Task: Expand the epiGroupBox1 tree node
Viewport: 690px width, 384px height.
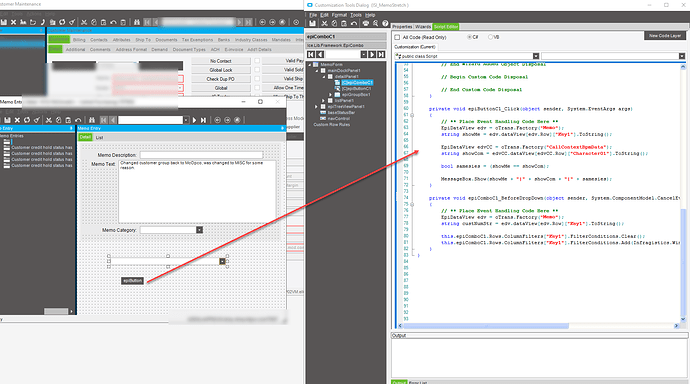Action: [330, 95]
